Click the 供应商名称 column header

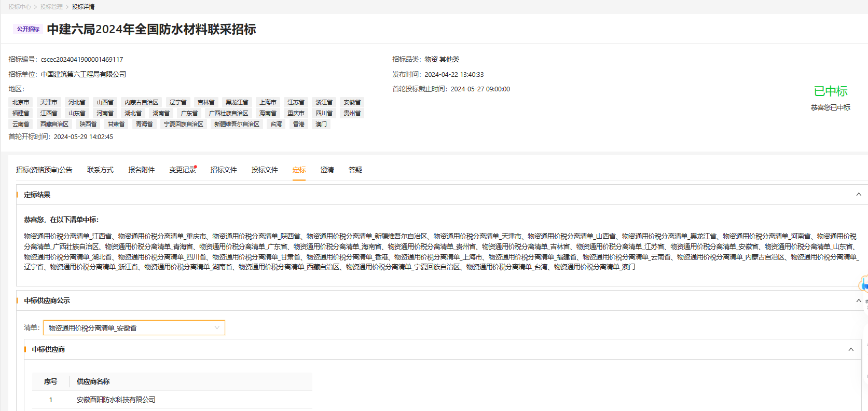(93, 381)
